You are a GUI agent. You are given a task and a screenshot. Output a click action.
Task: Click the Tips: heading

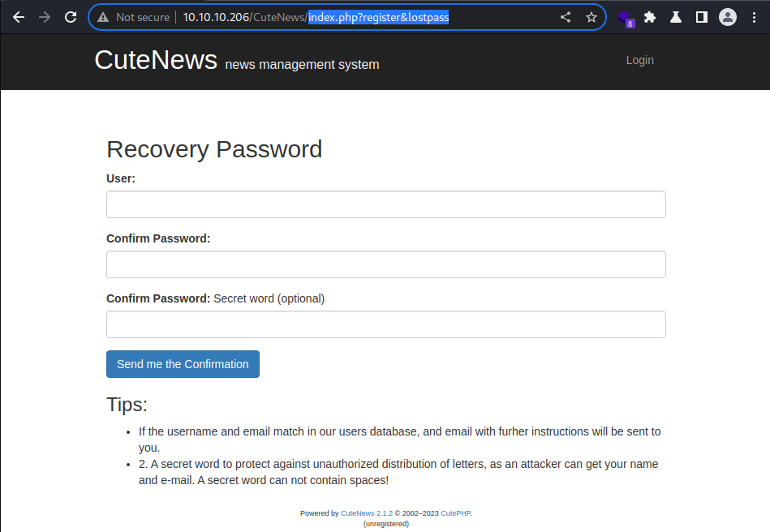coord(127,405)
